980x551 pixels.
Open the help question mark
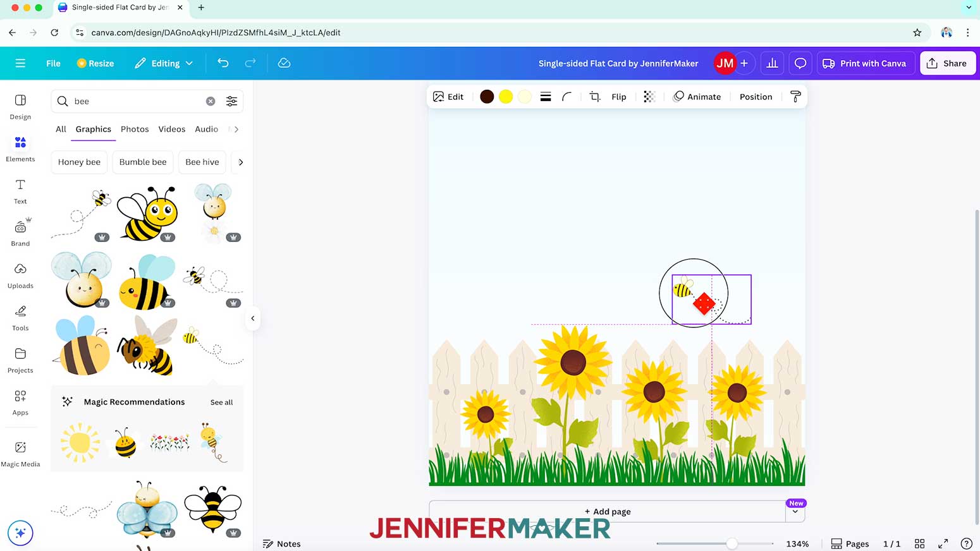[966, 543]
